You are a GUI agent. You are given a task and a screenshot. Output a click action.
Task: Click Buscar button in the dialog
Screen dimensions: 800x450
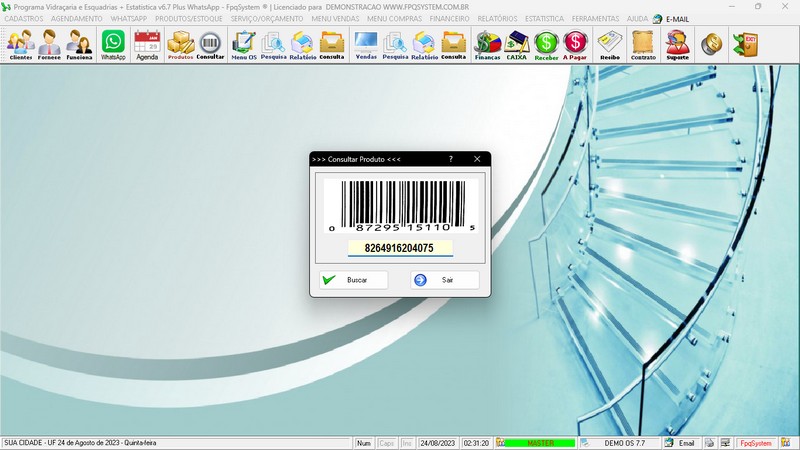coord(354,280)
